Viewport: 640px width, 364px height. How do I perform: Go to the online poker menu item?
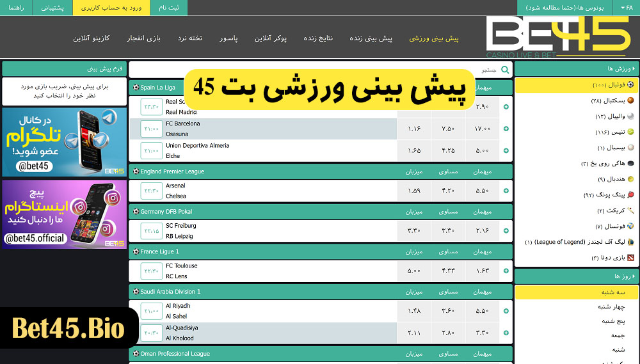(270, 38)
